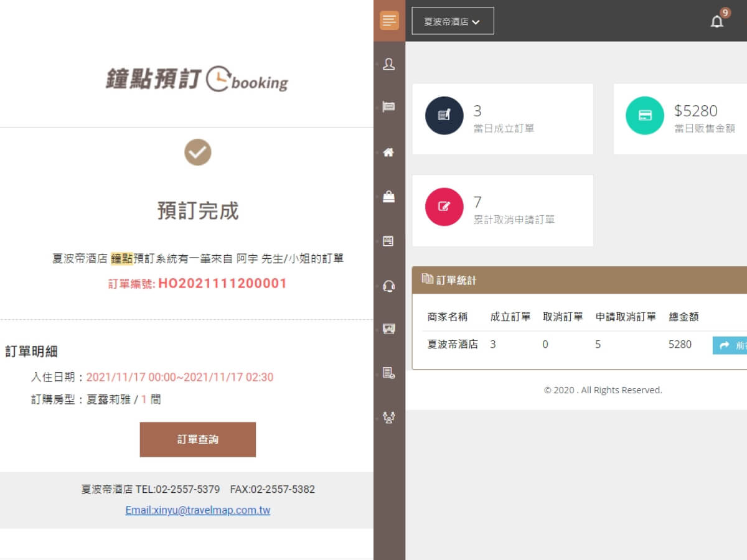
Task: Select the 當日成立訂單 stat card icon
Action: pos(444,114)
